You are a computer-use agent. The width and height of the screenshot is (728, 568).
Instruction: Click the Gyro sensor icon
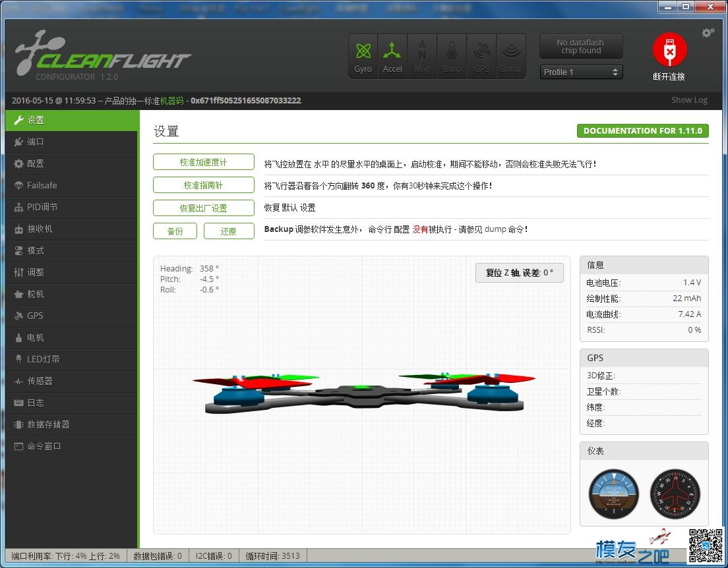point(363,56)
